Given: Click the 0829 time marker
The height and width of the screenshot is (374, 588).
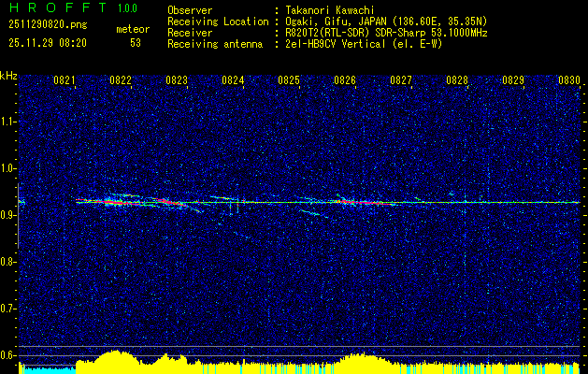Looking at the screenshot, I should pyautogui.click(x=513, y=80).
